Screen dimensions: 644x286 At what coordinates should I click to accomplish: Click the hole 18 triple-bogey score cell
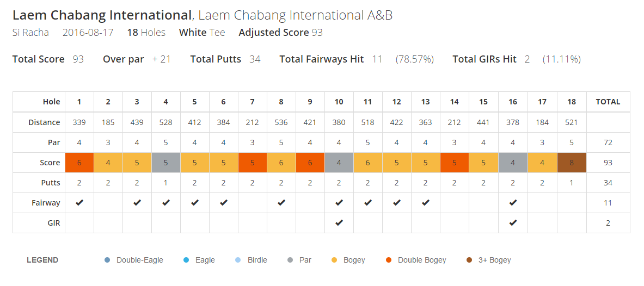click(x=572, y=163)
